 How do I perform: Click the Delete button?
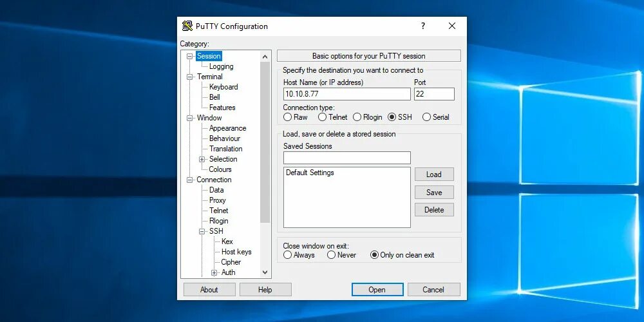[434, 210]
